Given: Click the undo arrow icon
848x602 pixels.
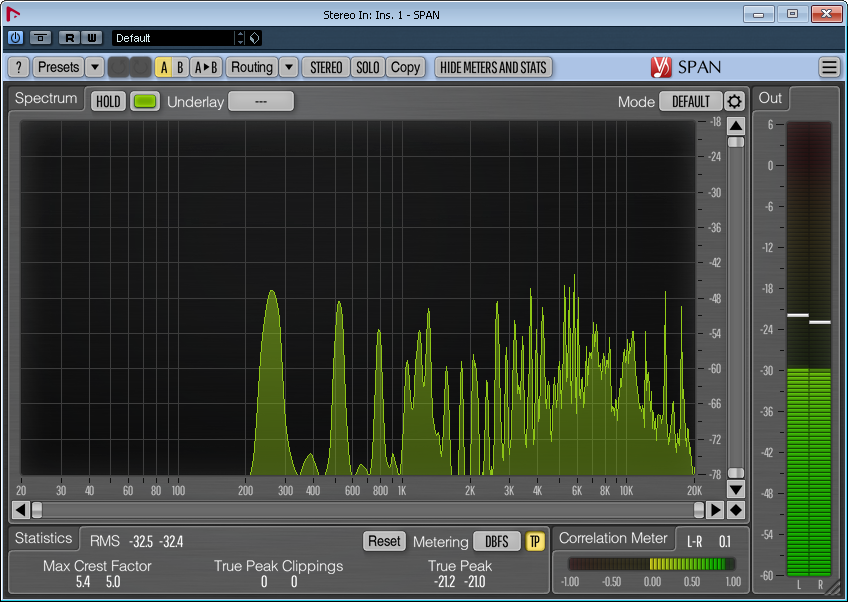Looking at the screenshot, I should click(x=119, y=68).
